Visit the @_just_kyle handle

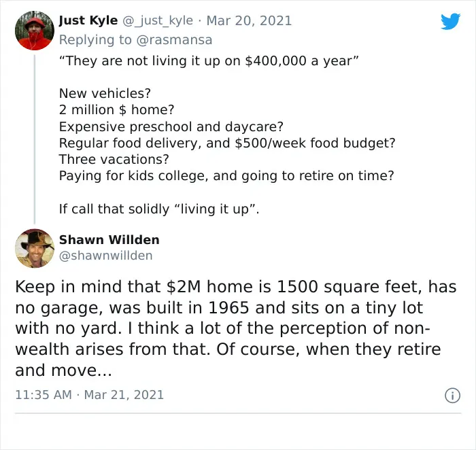coord(158,20)
